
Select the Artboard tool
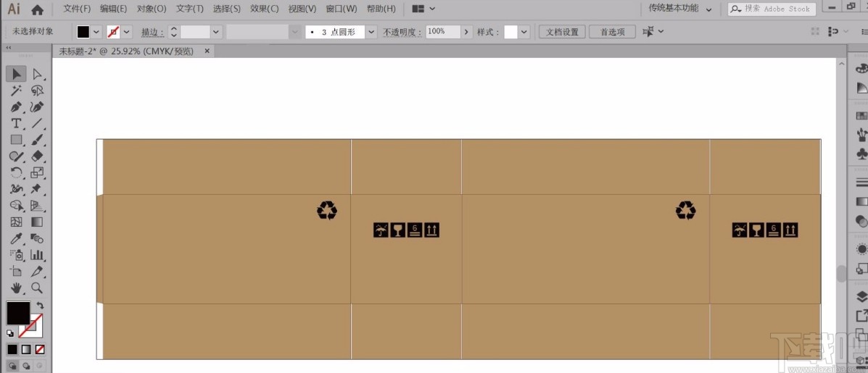16,272
